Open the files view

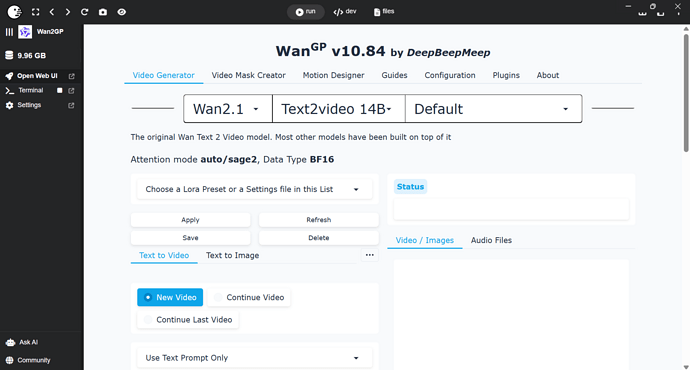[384, 11]
